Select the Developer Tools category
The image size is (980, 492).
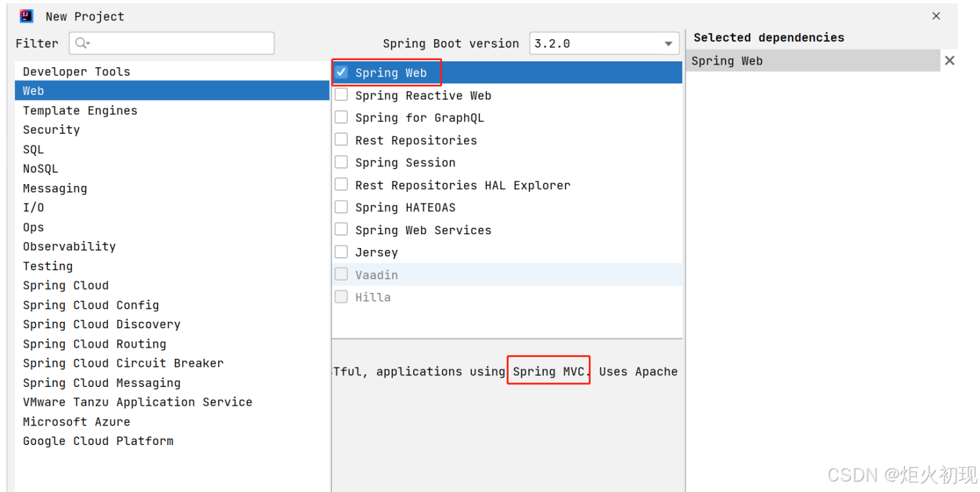coord(76,72)
